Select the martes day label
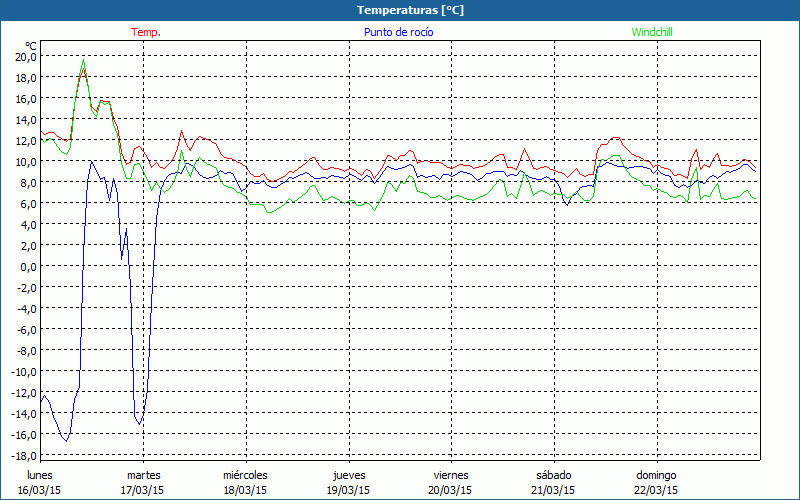This screenshot has width=800, height=500. tap(144, 475)
